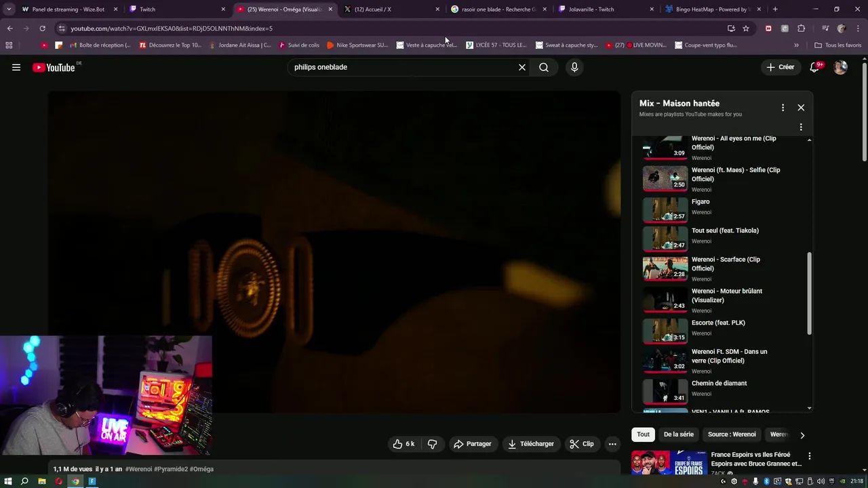Image resolution: width=868 pixels, height=488 pixels.
Task: Open the browser extensions puzzle icon
Action: [802, 28]
